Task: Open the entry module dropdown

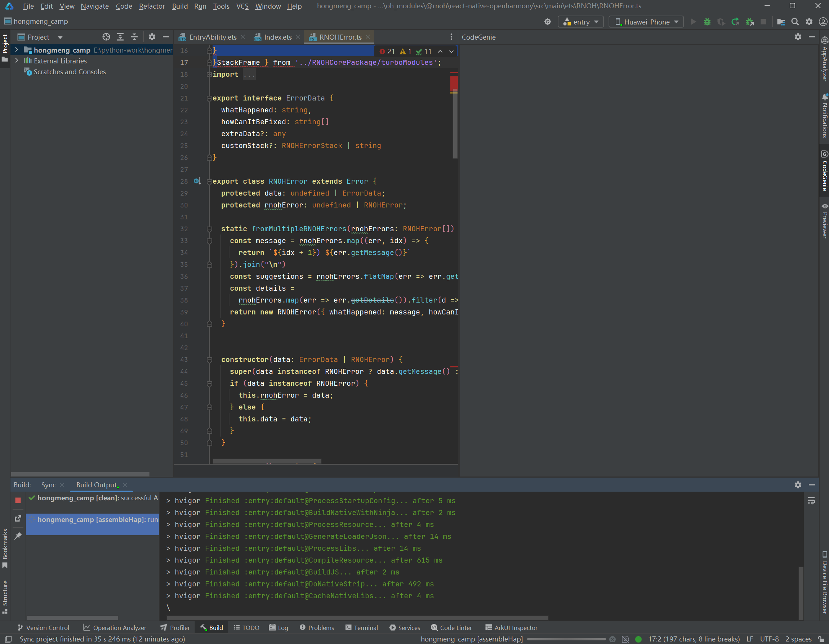Action: pyautogui.click(x=581, y=22)
